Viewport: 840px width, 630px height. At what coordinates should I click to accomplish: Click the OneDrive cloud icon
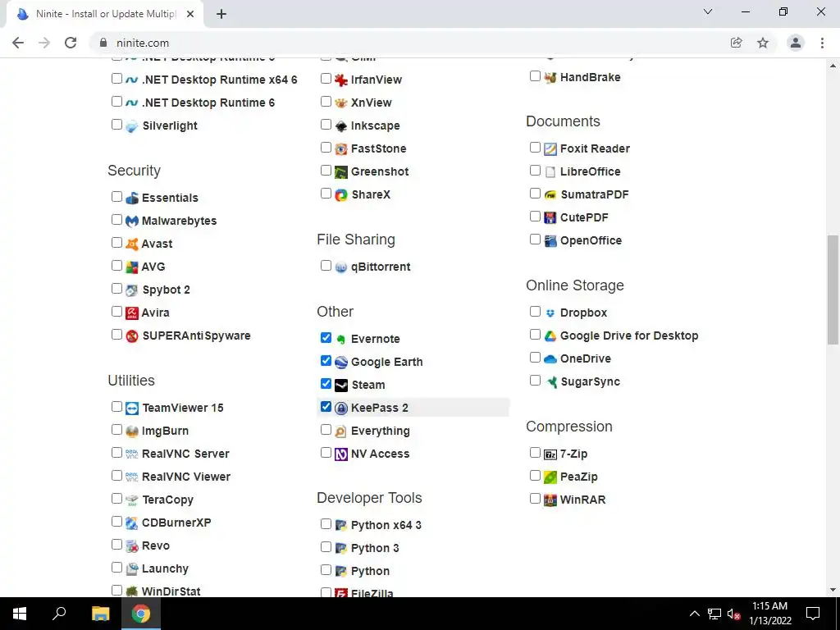click(x=550, y=359)
